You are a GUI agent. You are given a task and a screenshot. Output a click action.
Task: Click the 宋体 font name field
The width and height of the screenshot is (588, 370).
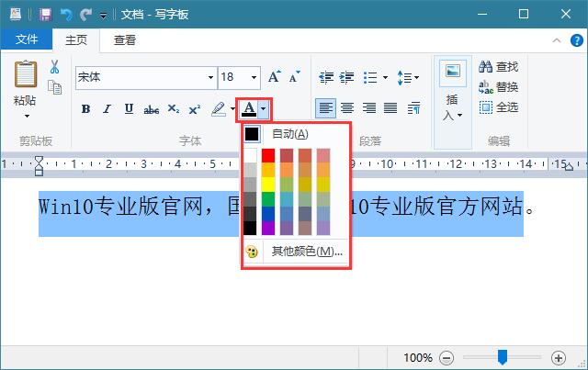pyautogui.click(x=141, y=78)
